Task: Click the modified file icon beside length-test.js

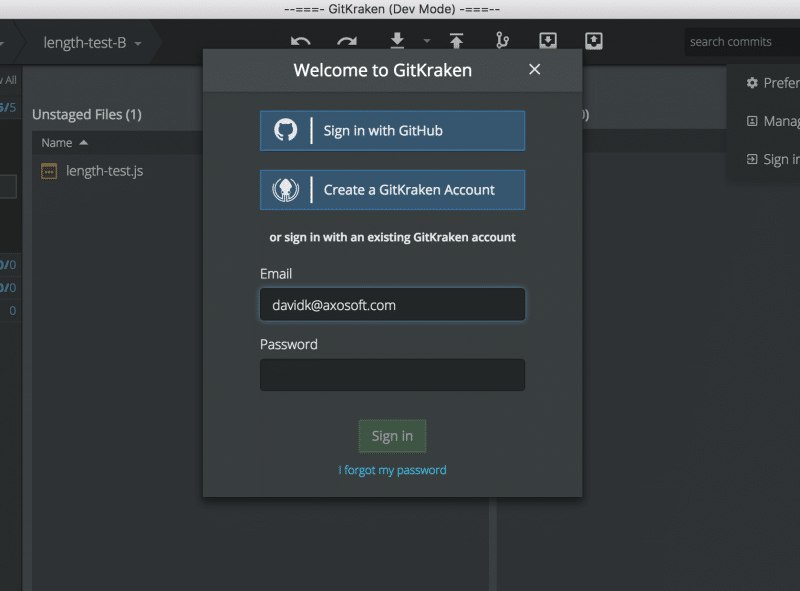Action: [x=49, y=171]
